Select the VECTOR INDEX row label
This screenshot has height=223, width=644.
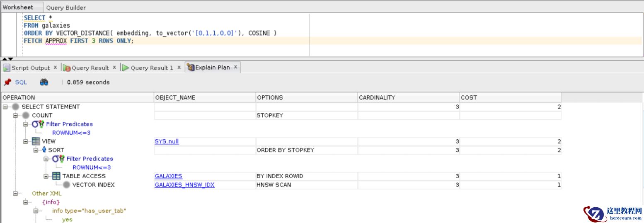tap(93, 185)
